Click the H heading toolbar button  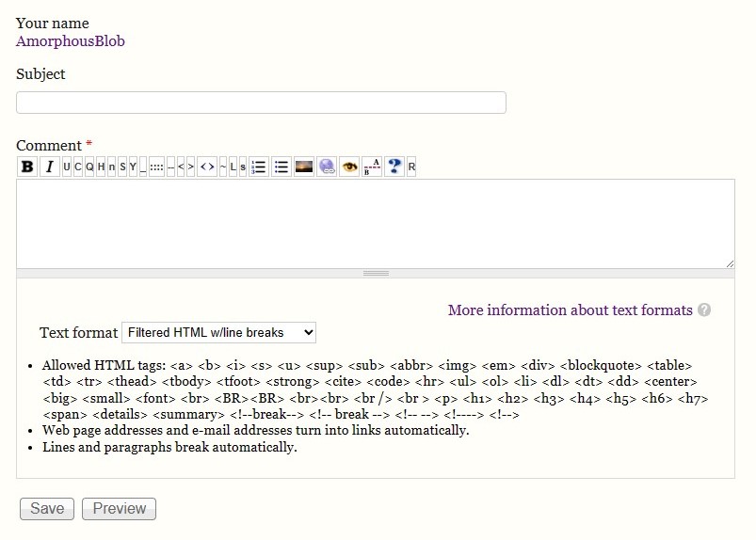pyautogui.click(x=101, y=167)
